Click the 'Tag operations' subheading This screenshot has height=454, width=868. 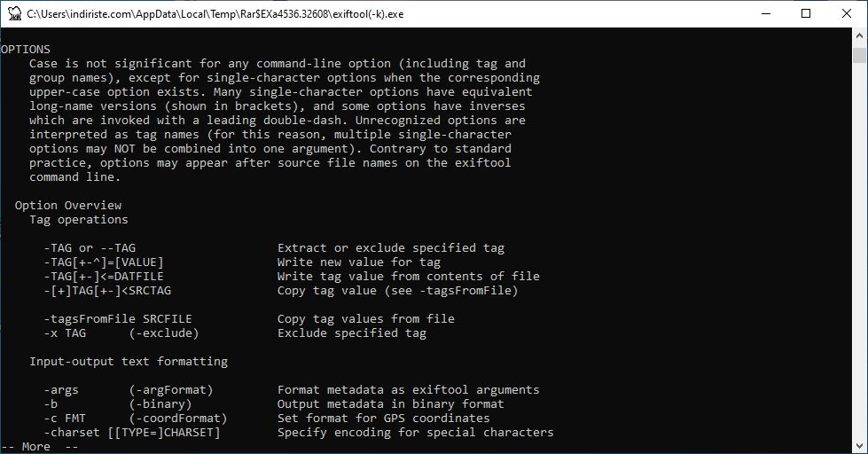coord(79,220)
